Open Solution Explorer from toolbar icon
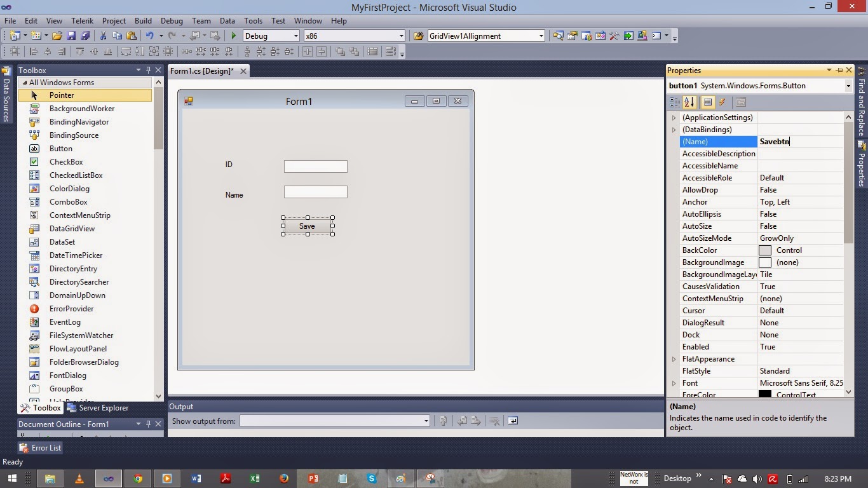 point(558,36)
